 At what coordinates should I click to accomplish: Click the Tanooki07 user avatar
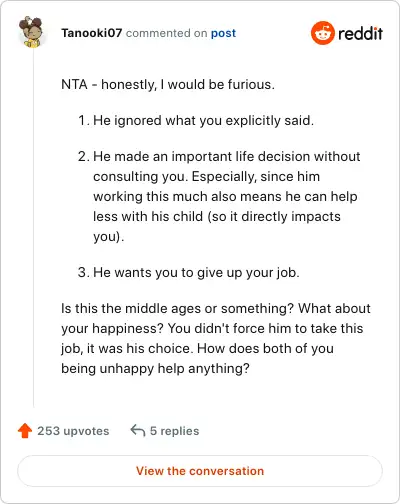pos(32,32)
